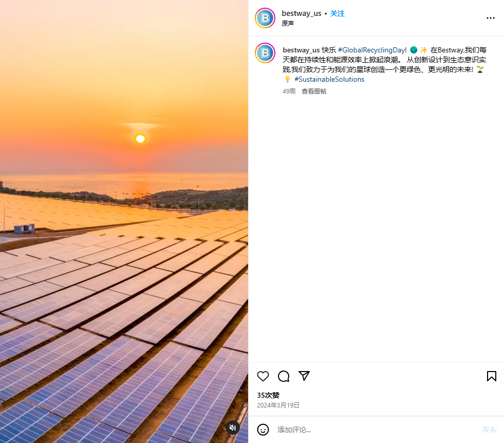Viewport: 504px width, 443px height.
Task: Click the bestway_us avatar beside the caption
Action: coord(265,53)
